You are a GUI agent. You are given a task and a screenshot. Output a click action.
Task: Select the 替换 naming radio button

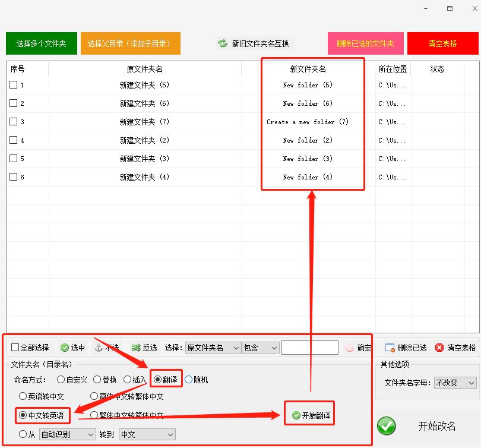97,380
